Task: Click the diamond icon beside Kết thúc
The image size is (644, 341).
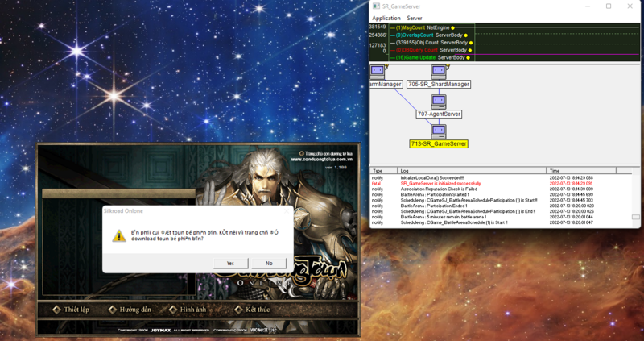Action: coord(238,310)
